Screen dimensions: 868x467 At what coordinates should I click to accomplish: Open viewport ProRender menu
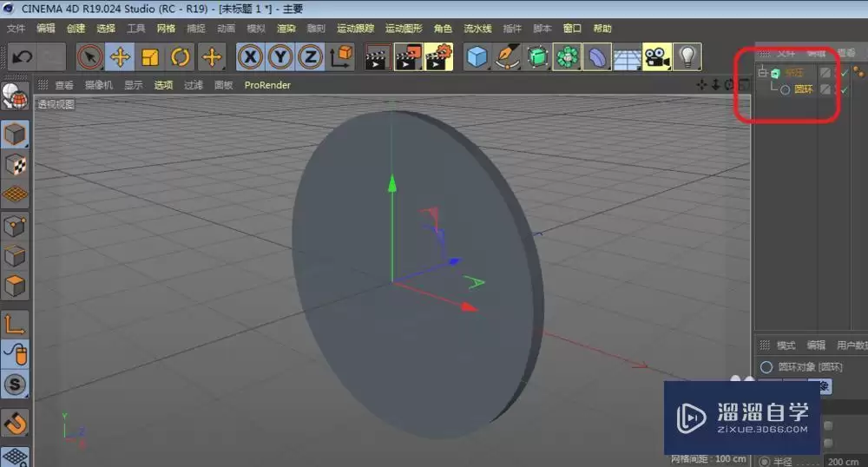pyautogui.click(x=267, y=85)
